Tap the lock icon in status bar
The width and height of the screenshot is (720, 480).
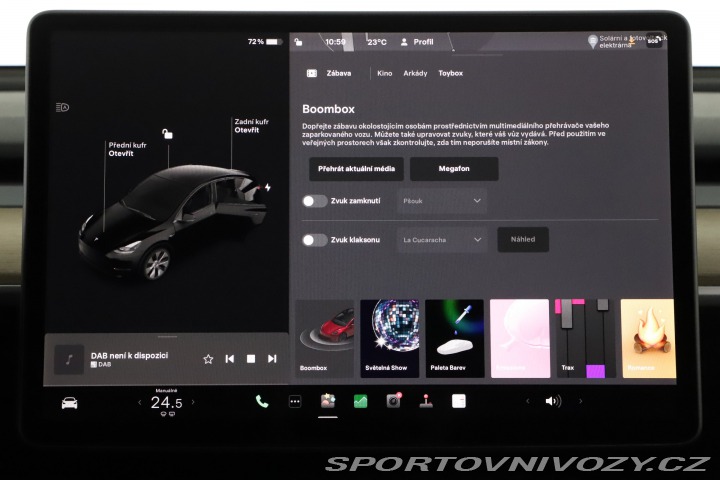pyautogui.click(x=298, y=42)
